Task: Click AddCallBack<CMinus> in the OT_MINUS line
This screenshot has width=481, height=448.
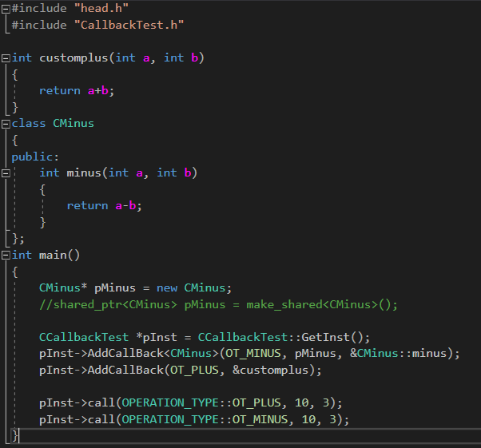Action: (153, 353)
